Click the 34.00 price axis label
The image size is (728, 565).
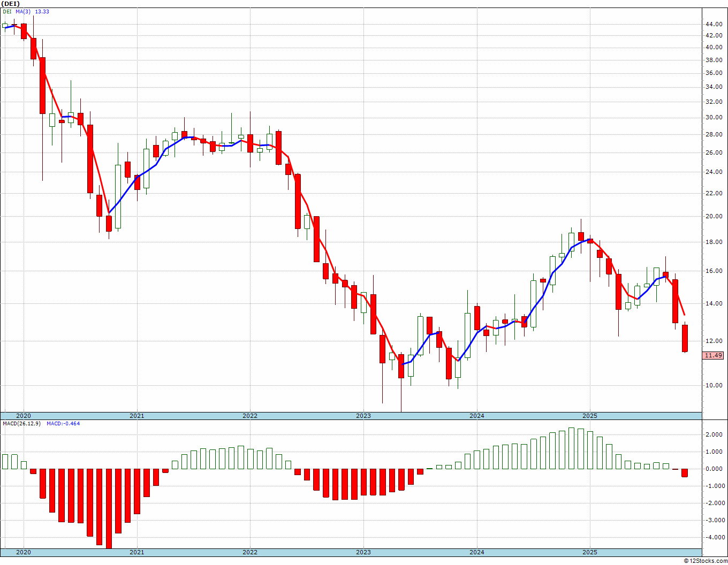(x=713, y=87)
